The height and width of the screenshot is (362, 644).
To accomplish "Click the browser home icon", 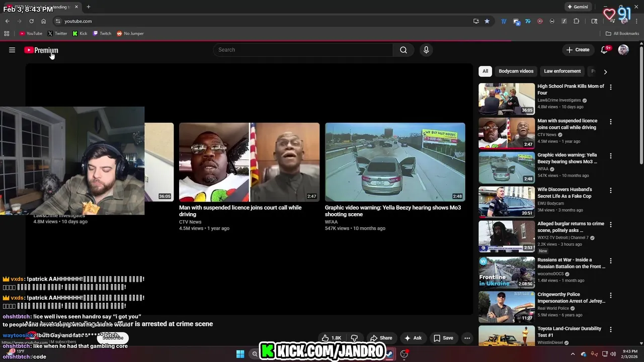I will [43, 21].
